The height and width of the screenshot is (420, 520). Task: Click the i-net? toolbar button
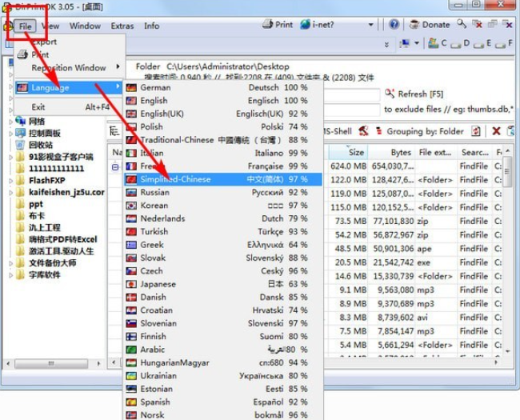click(317, 25)
